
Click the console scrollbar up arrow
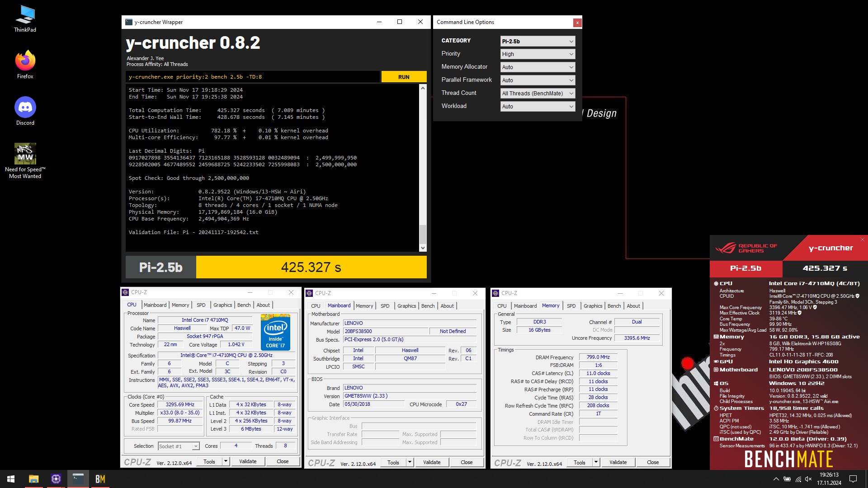pyautogui.click(x=423, y=88)
